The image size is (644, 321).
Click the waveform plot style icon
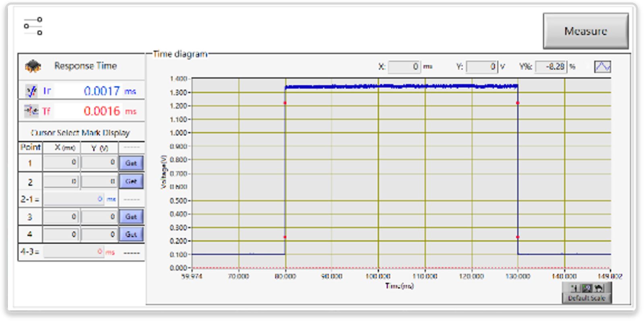coord(602,66)
